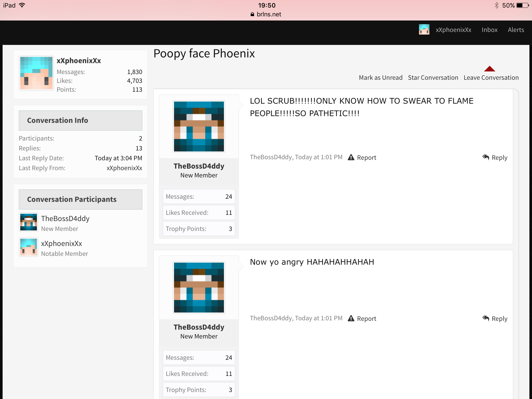Open large xXphoenixXx avatar in sidebar profile card
The height and width of the screenshot is (399, 532).
coord(36,73)
